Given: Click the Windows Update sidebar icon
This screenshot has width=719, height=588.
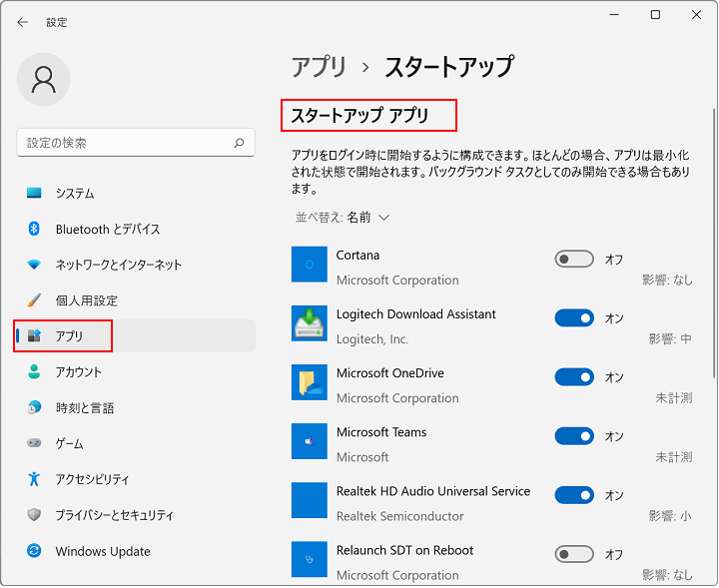Looking at the screenshot, I should (x=34, y=551).
